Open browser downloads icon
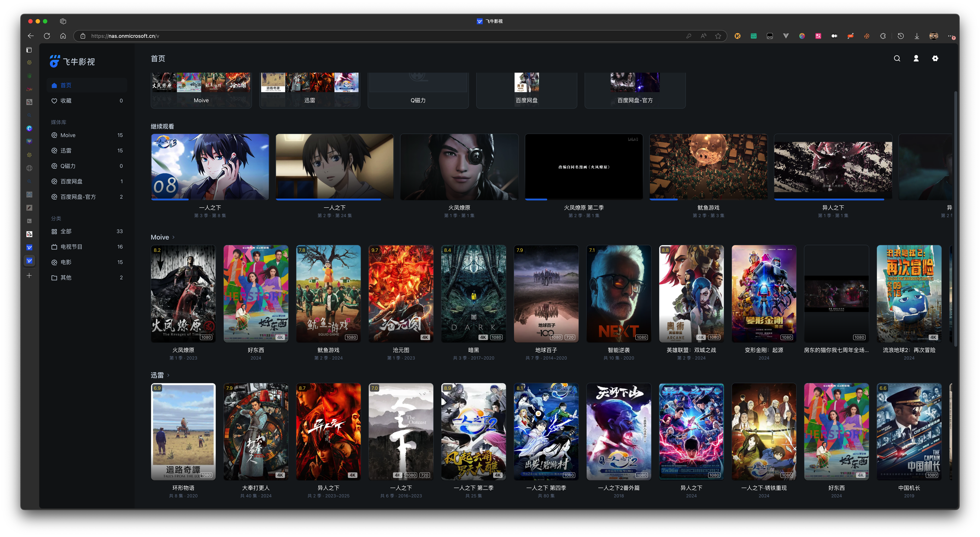 (917, 36)
